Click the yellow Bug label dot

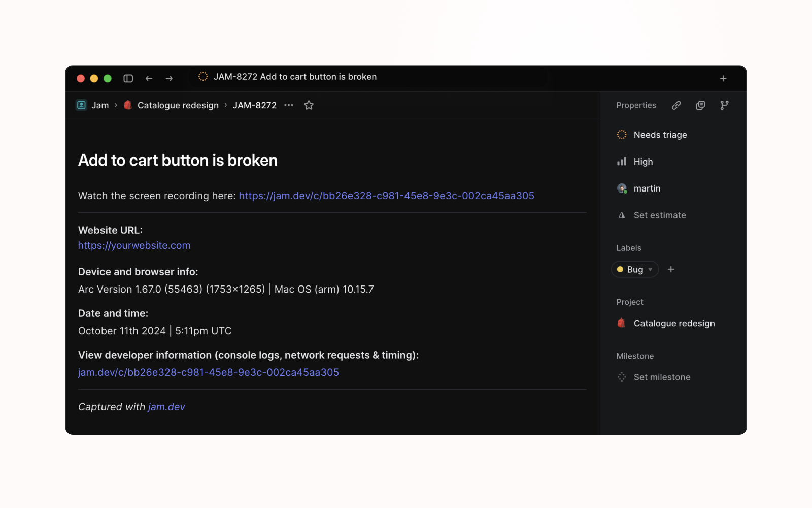coord(620,269)
